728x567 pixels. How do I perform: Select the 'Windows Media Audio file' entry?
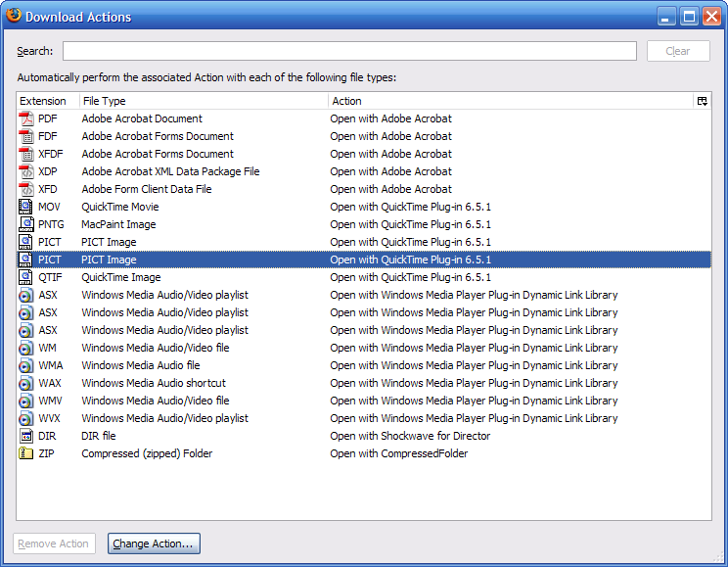141,366
